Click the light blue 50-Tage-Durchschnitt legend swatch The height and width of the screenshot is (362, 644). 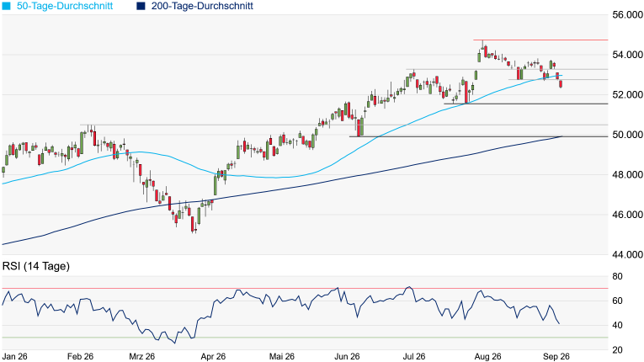click(6, 6)
